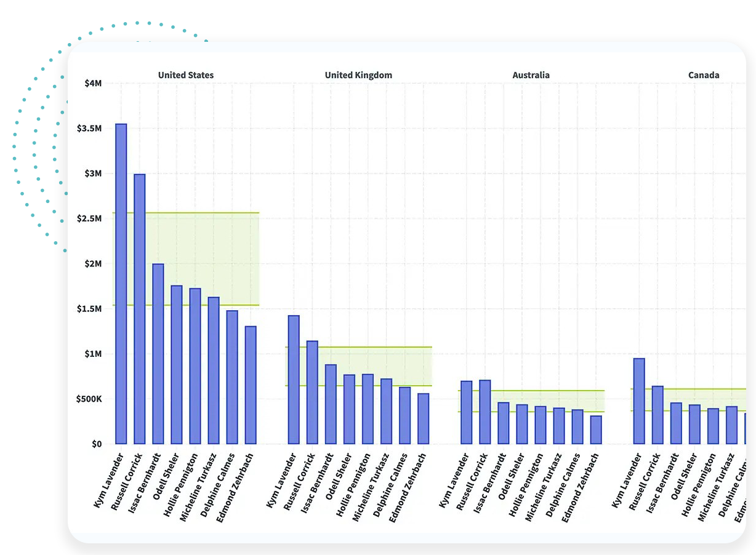This screenshot has width=756, height=555.
Task: Select Russell Corrick's United States bar
Action: (x=140, y=309)
